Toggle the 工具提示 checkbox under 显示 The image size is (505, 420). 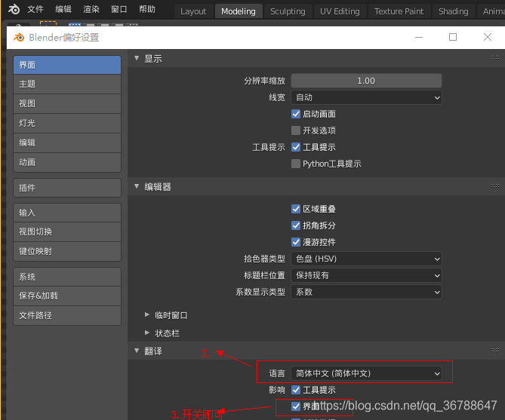(x=296, y=147)
